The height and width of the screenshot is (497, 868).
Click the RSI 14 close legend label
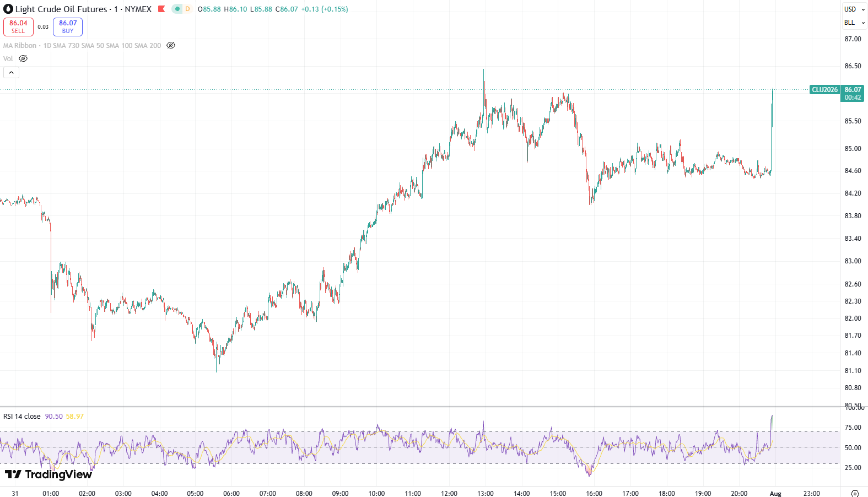click(22, 417)
